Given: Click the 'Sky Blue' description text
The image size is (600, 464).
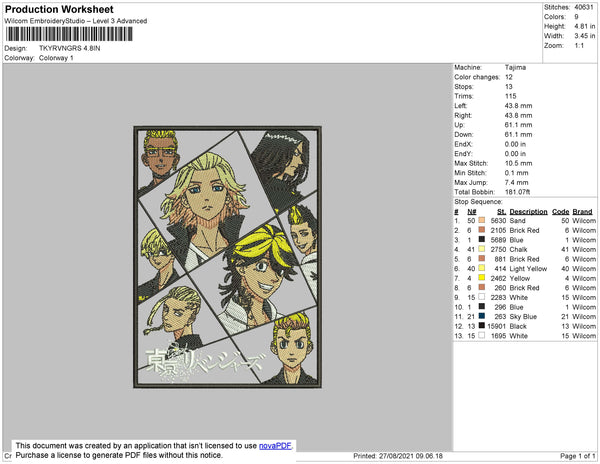Looking at the screenshot, I should tap(523, 317).
